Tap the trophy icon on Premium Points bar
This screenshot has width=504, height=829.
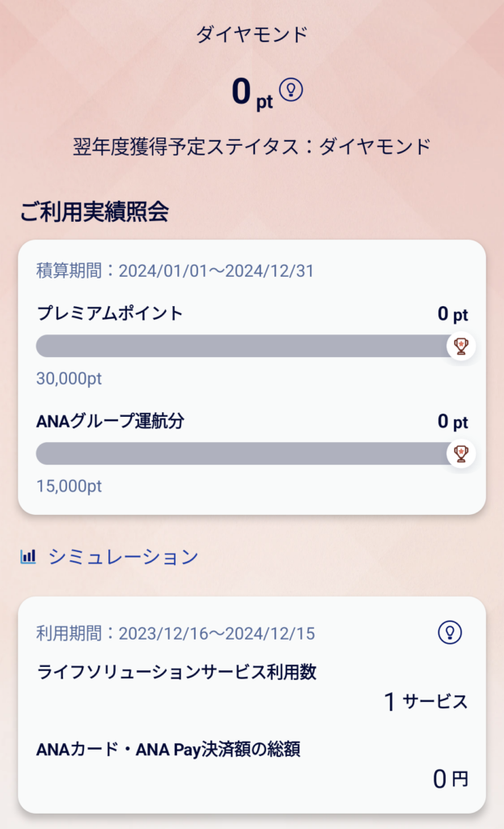(461, 346)
